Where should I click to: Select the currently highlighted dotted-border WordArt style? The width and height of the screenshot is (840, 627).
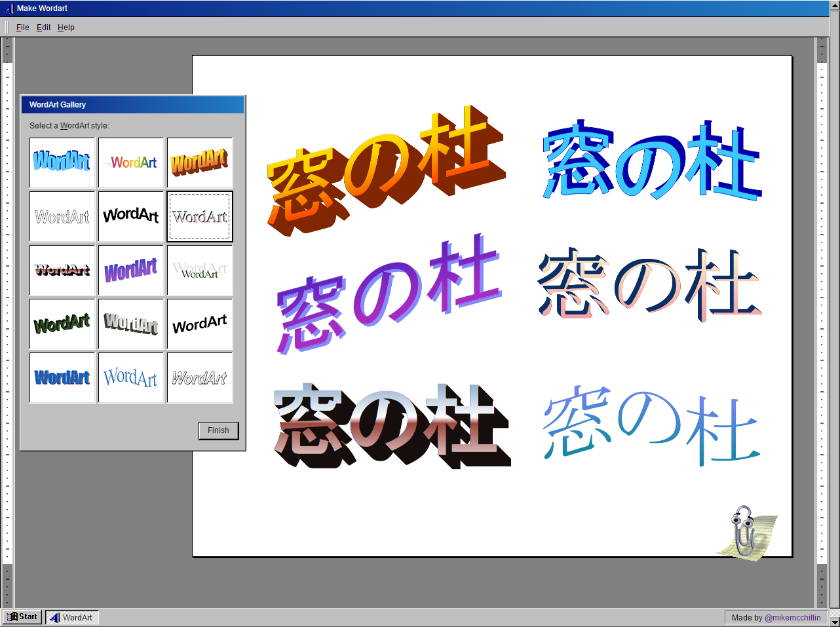199,216
